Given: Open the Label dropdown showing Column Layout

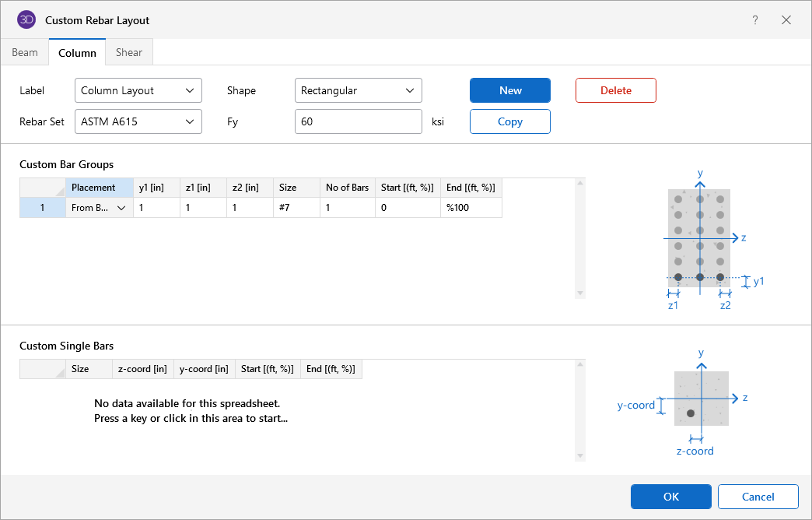Looking at the screenshot, I should click(x=138, y=90).
